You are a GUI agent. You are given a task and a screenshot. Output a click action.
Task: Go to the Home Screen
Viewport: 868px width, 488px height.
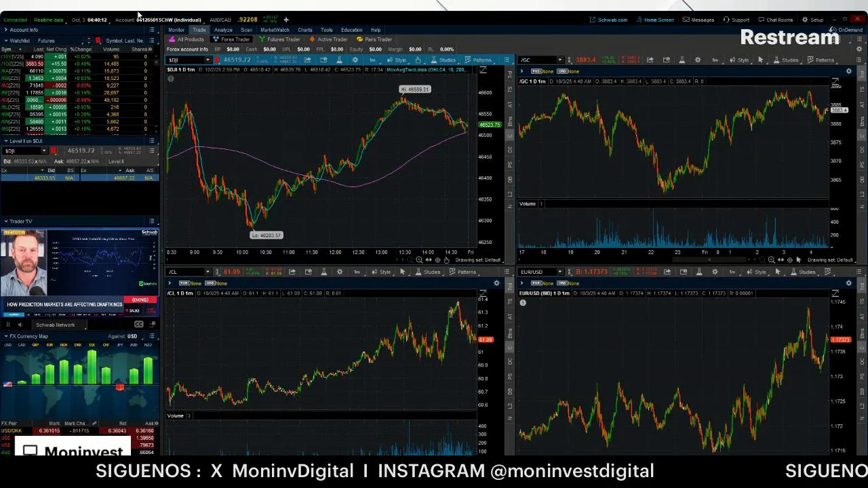click(654, 20)
